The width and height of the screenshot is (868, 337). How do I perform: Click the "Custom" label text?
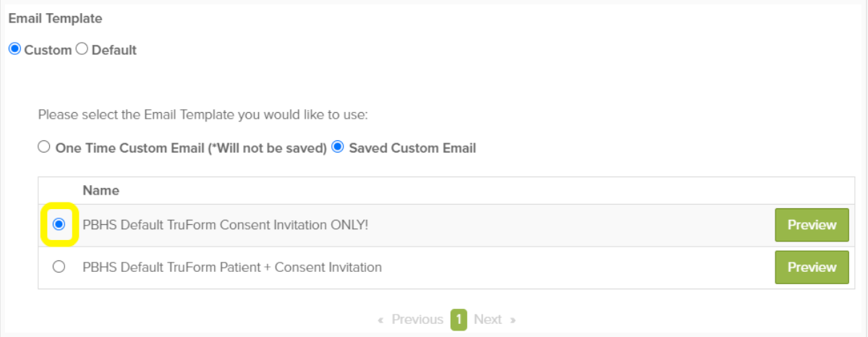point(48,50)
